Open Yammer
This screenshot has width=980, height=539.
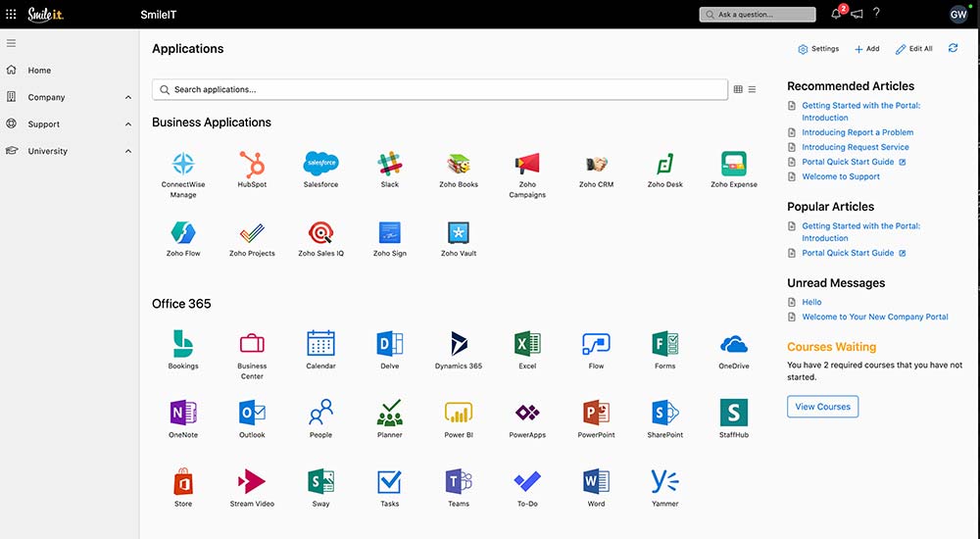click(x=665, y=481)
